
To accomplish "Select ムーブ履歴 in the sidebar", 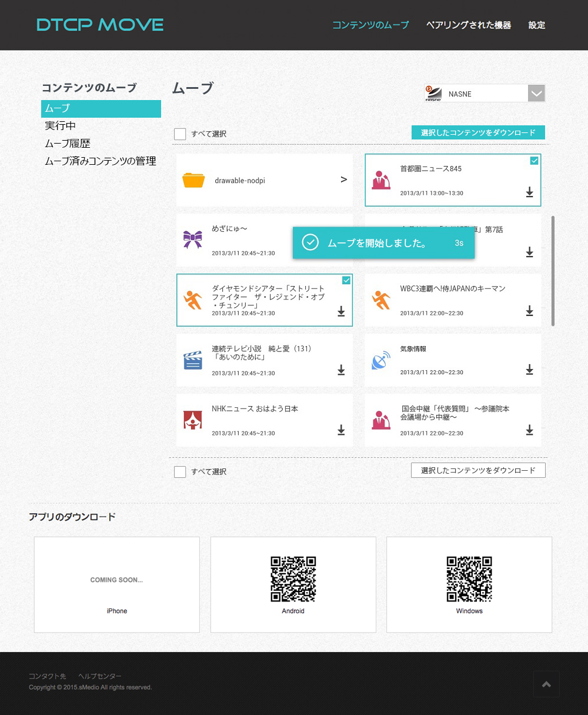I will click(68, 144).
